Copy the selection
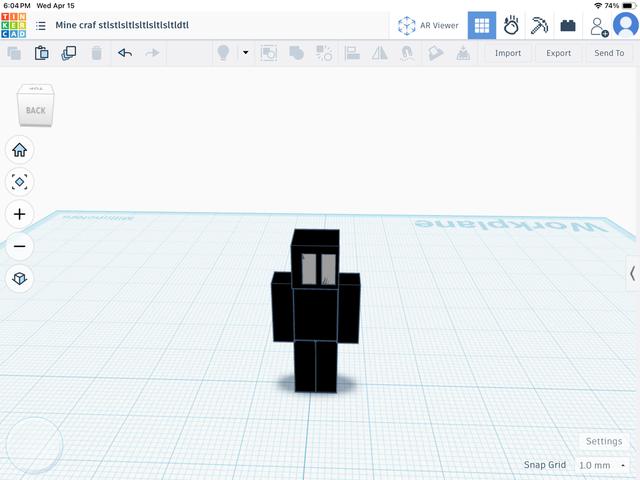 point(14,53)
